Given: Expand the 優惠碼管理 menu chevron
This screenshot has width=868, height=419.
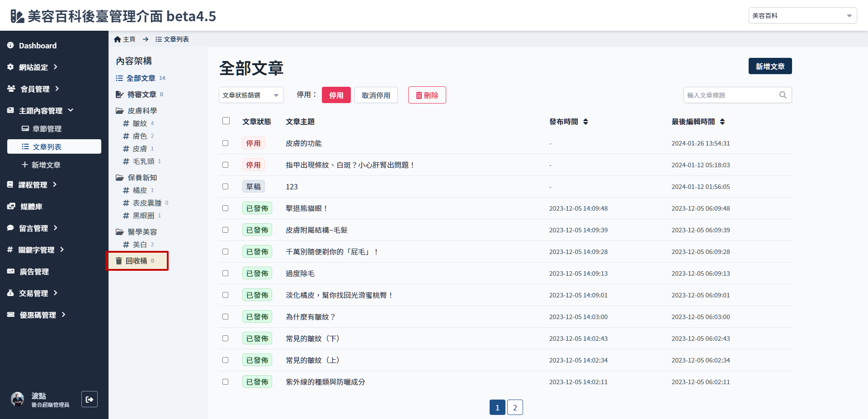Looking at the screenshot, I should 63,315.
